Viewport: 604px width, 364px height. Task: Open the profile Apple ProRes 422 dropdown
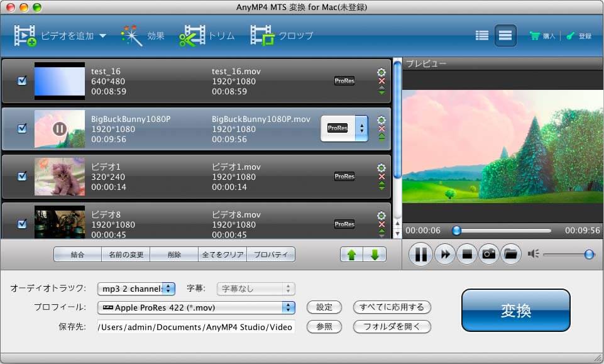[x=196, y=307]
